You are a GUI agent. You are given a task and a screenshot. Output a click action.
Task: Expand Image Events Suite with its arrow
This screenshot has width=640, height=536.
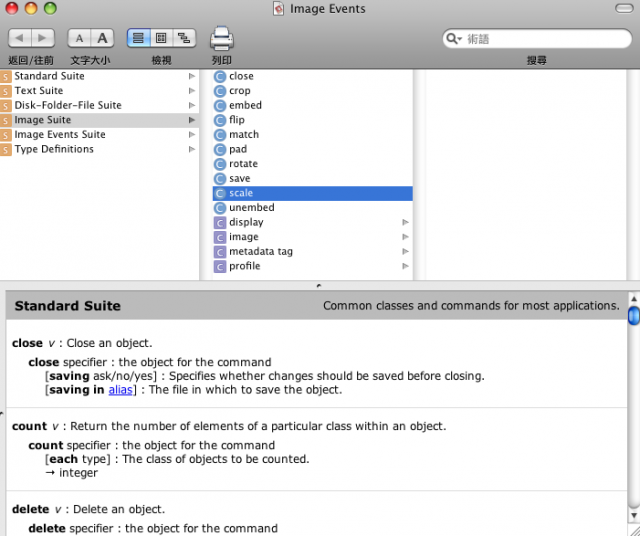click(191, 135)
